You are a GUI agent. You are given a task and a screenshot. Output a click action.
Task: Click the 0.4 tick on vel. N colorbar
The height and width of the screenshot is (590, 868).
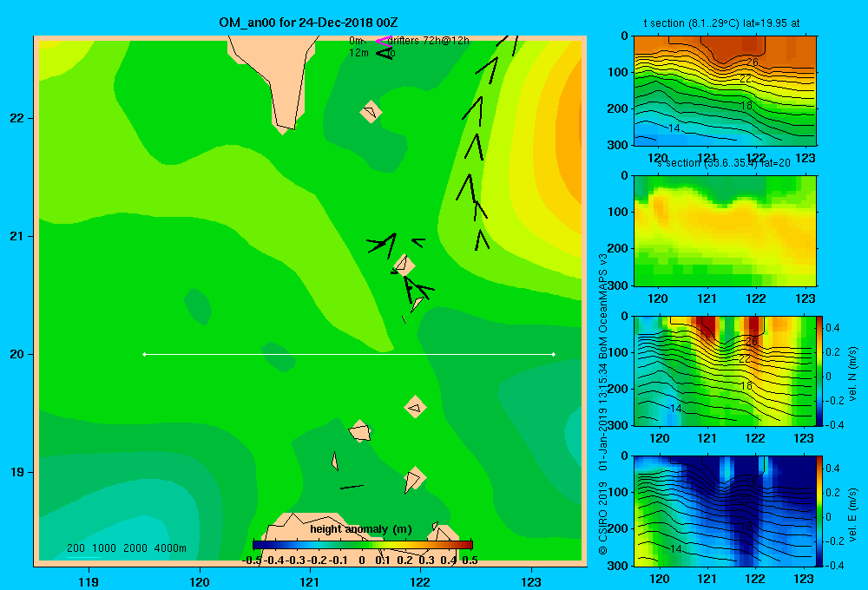click(832, 328)
